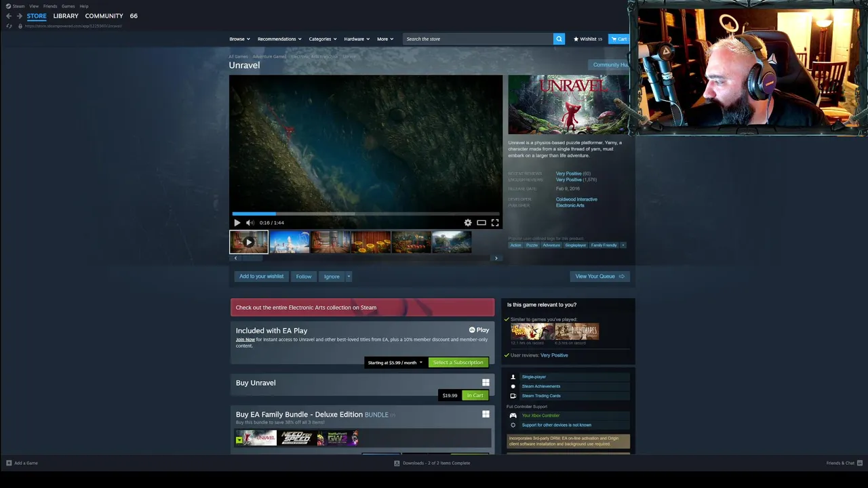
Task: Open the Electronic Arts publisher link
Action: (x=570, y=205)
